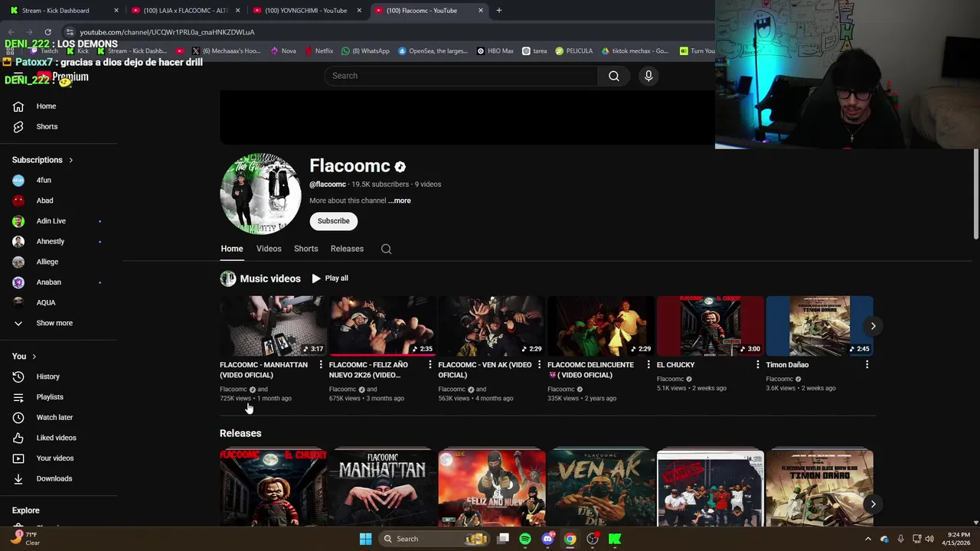Open options menu for VEN AK video
This screenshot has width=980, height=551.
click(539, 365)
